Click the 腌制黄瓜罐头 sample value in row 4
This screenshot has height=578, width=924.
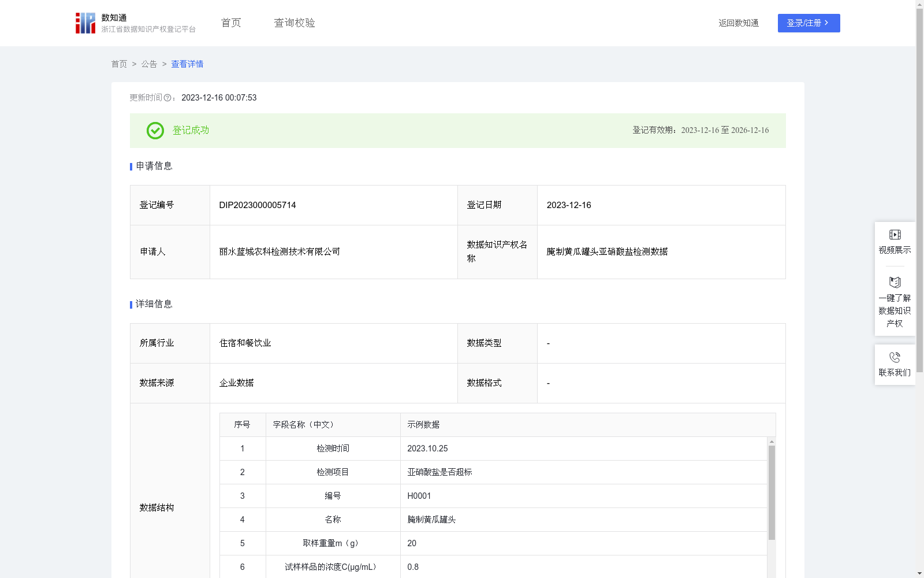[x=431, y=520]
